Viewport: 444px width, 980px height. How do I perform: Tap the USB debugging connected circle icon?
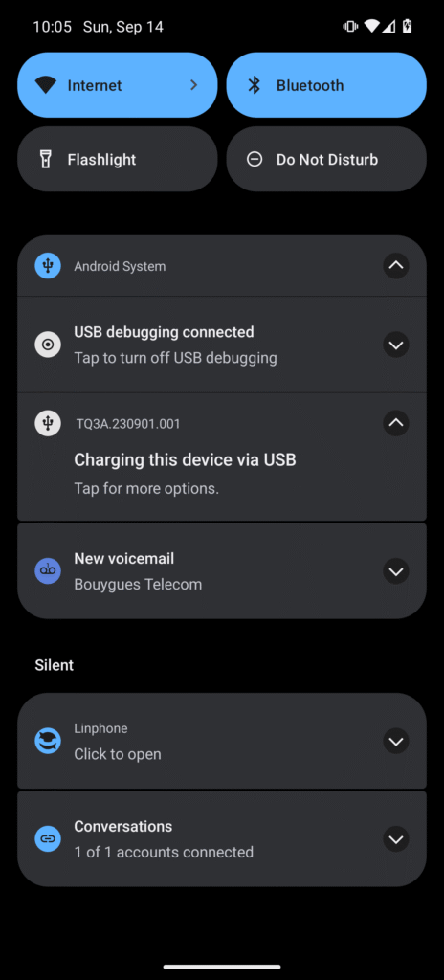pyautogui.click(x=48, y=345)
